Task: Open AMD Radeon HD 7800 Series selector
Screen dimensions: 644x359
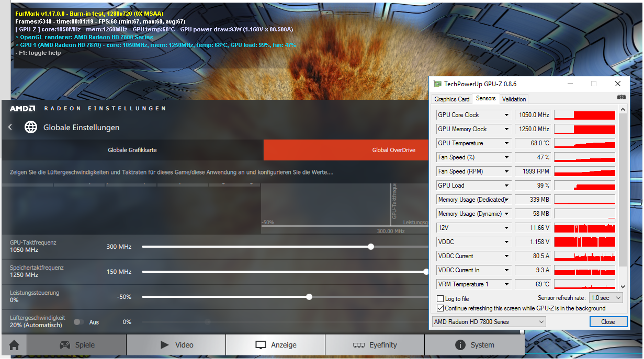Action: pyautogui.click(x=489, y=322)
